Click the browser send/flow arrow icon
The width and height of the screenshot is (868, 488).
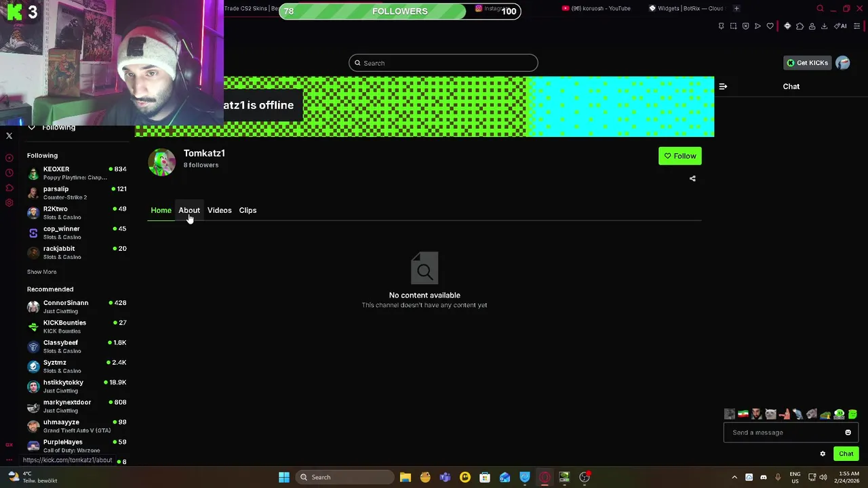click(757, 26)
